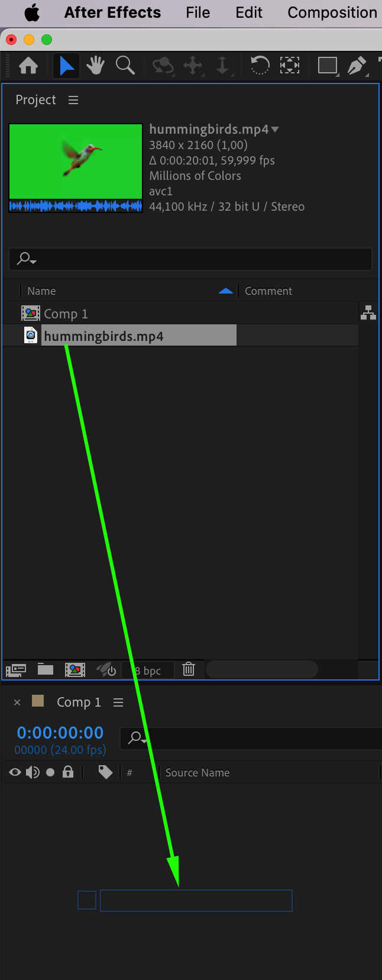Open the Edit menu
Screen dimensions: 382x980
point(249,12)
